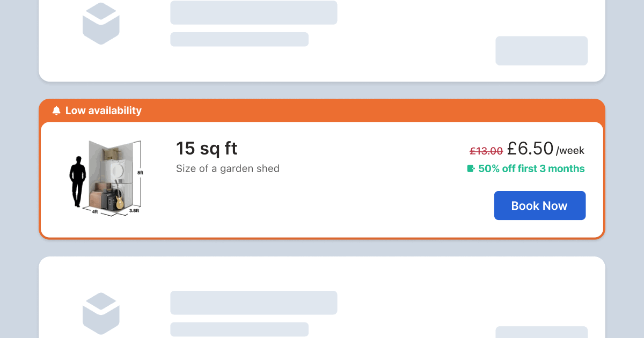Select the "15 sq ft" heading
644x338 pixels.
(x=207, y=148)
